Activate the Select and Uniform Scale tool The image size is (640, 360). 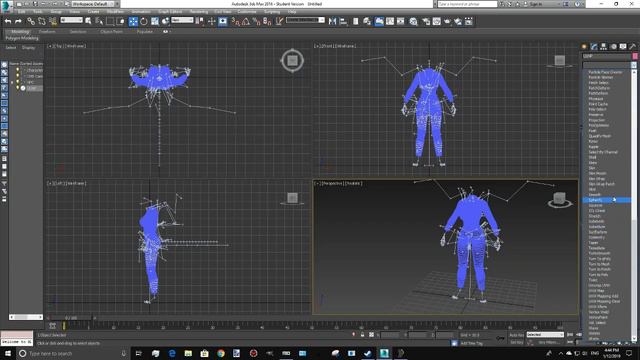(x=155, y=21)
